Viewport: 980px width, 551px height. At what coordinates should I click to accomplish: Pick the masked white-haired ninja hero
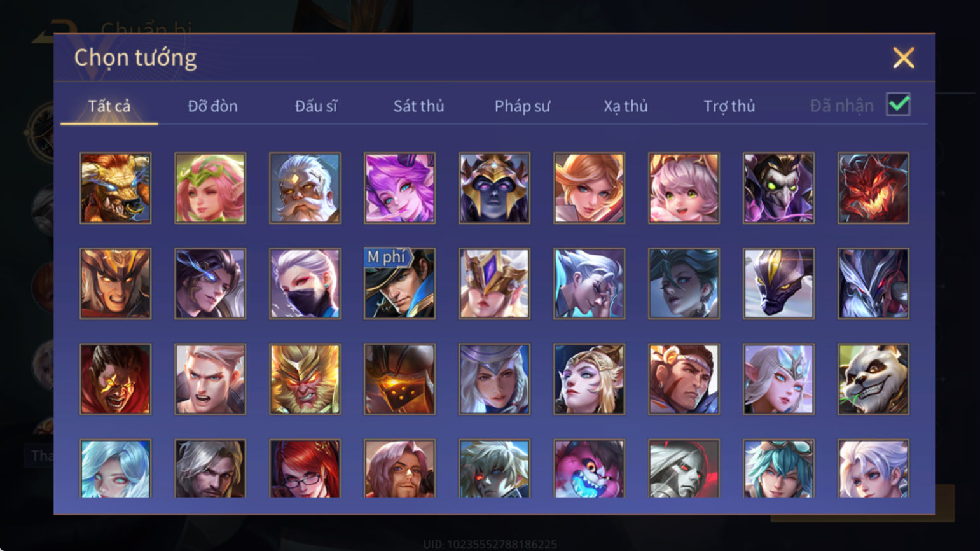[305, 283]
